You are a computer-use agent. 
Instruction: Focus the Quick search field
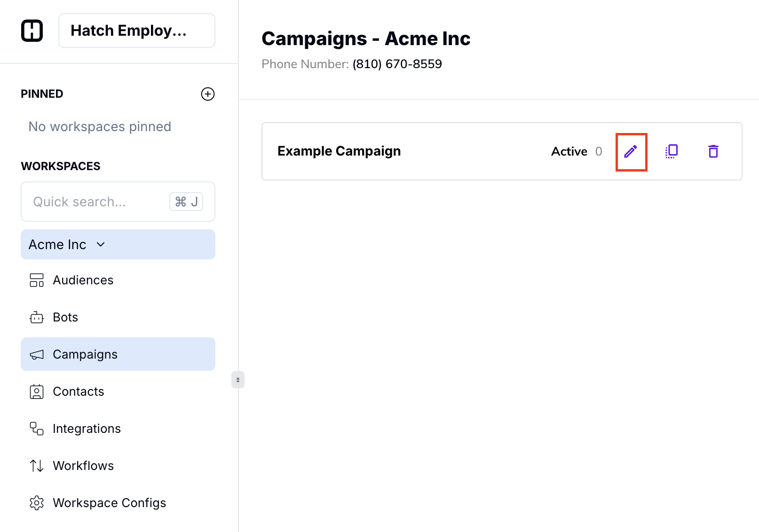(x=94, y=202)
